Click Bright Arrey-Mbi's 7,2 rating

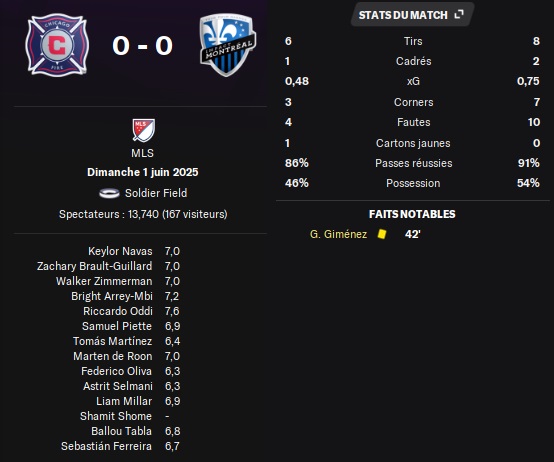coord(172,296)
